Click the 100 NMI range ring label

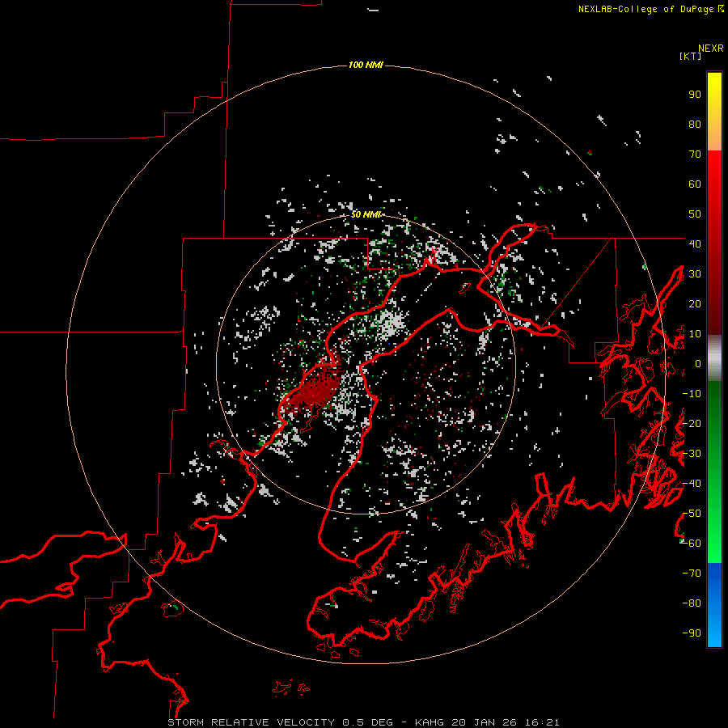coord(366,65)
